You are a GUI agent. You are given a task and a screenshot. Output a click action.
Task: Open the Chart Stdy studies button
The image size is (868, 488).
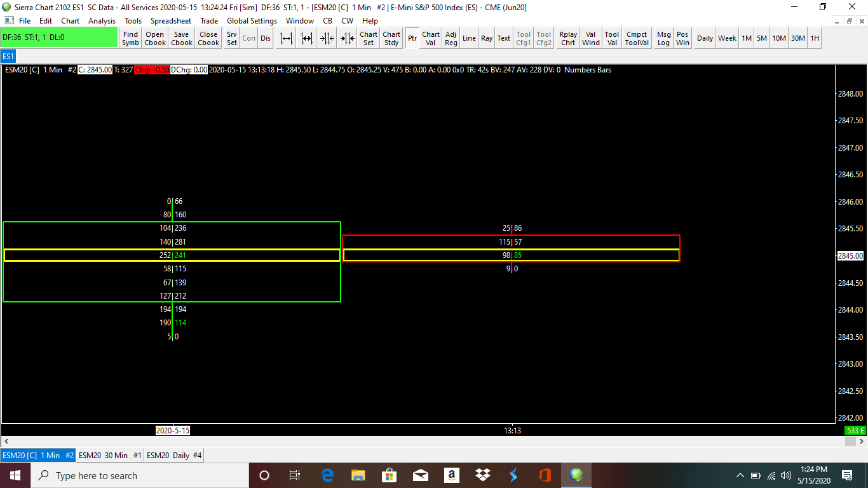coord(391,38)
